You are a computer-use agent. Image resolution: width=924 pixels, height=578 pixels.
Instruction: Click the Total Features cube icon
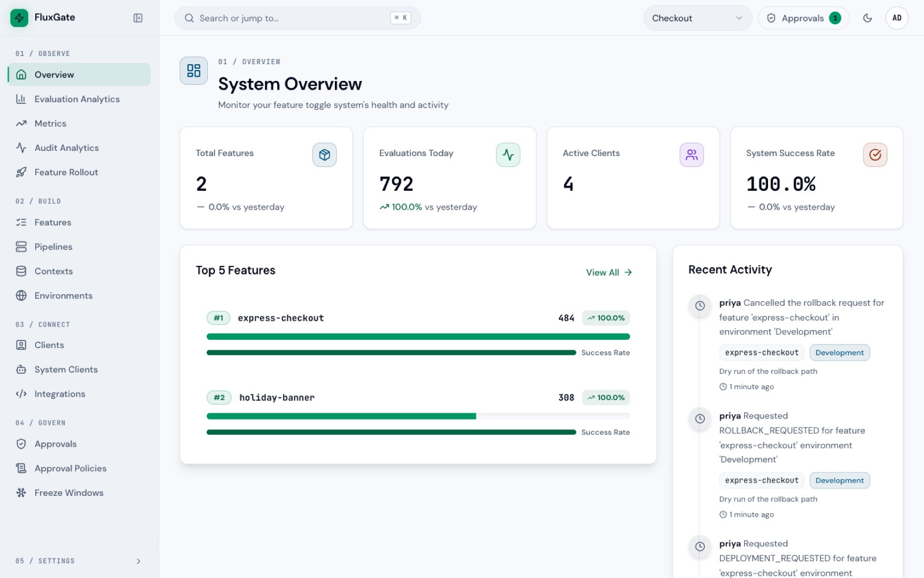pos(325,155)
